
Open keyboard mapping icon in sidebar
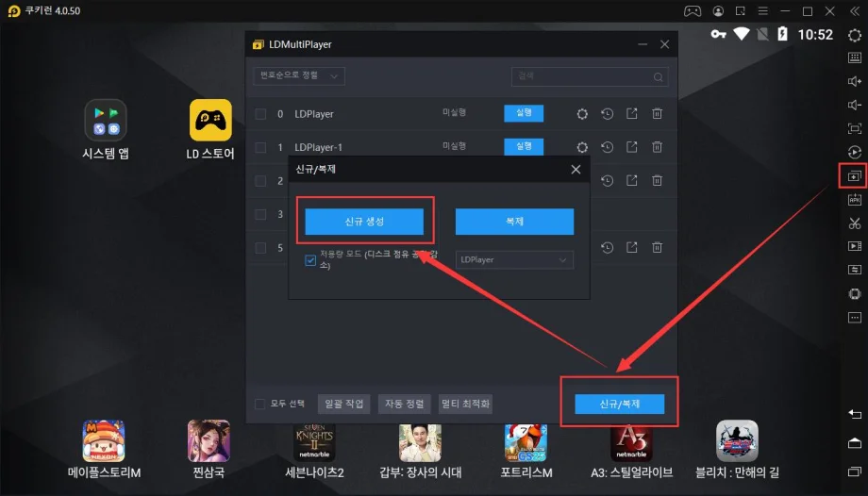[854, 58]
